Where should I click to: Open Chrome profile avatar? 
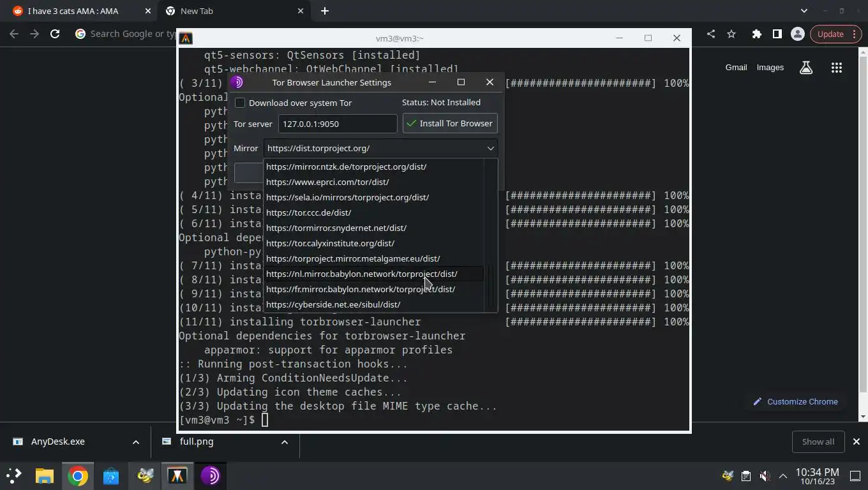pos(797,34)
